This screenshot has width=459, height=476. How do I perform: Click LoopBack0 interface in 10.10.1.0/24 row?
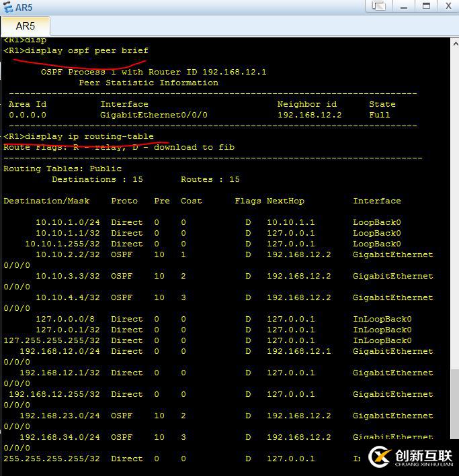(377, 222)
